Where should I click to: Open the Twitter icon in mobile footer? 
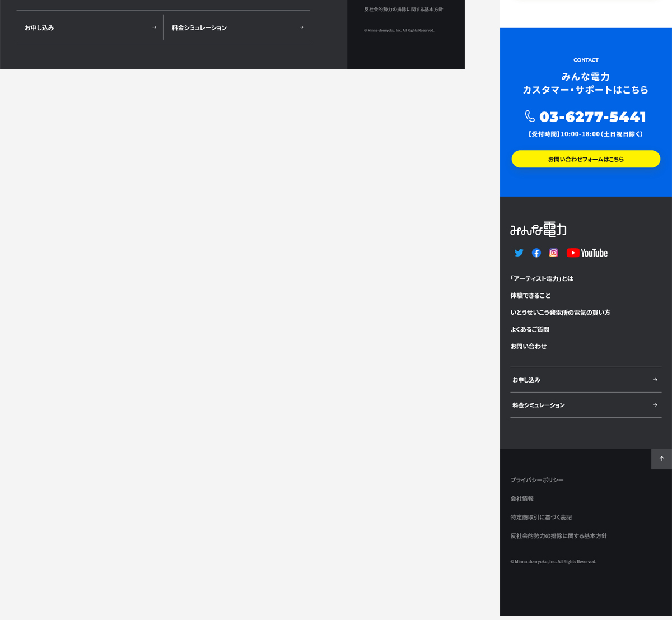click(x=519, y=253)
